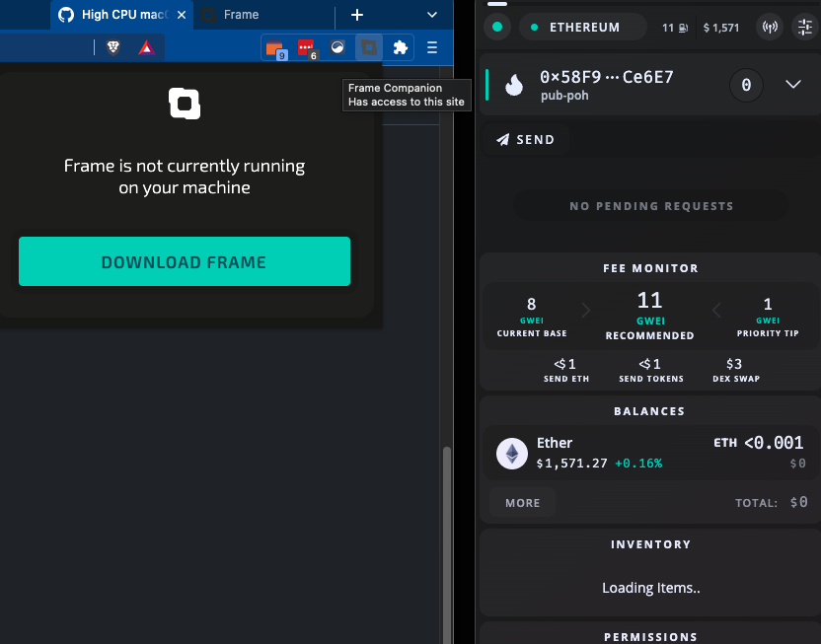
Task: Switch to the Frame browser tab
Action: [241, 15]
